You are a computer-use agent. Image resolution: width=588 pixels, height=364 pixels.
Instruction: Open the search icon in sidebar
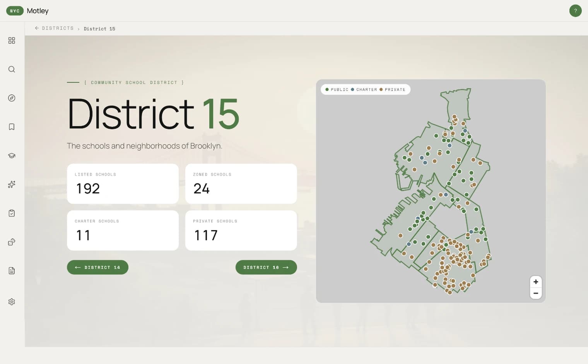(12, 69)
